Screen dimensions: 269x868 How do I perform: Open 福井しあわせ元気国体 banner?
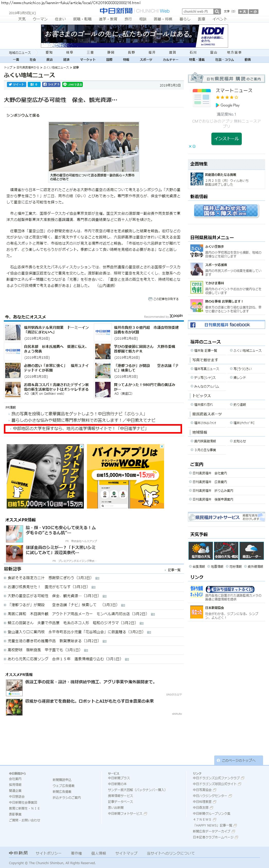click(226, 211)
